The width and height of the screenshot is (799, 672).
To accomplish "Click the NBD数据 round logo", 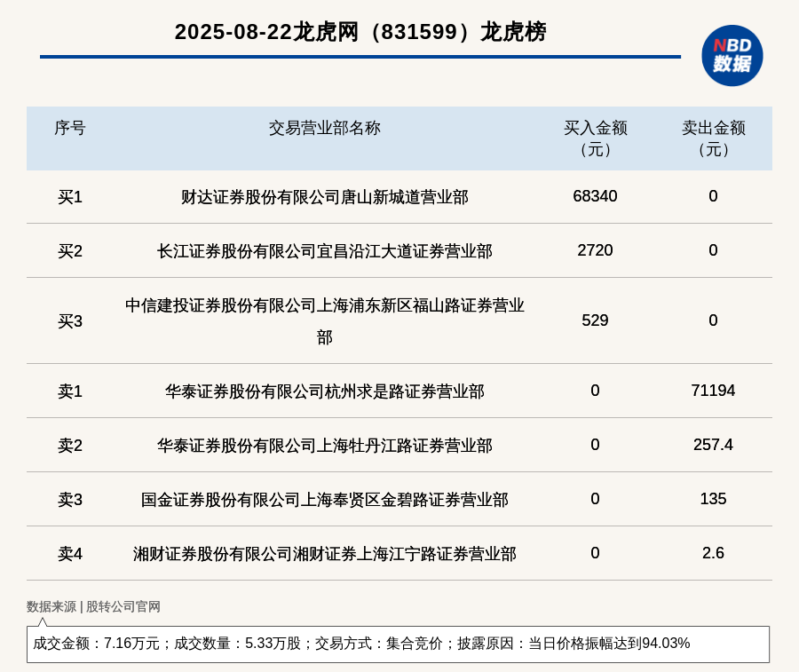I will pyautogui.click(x=732, y=56).
